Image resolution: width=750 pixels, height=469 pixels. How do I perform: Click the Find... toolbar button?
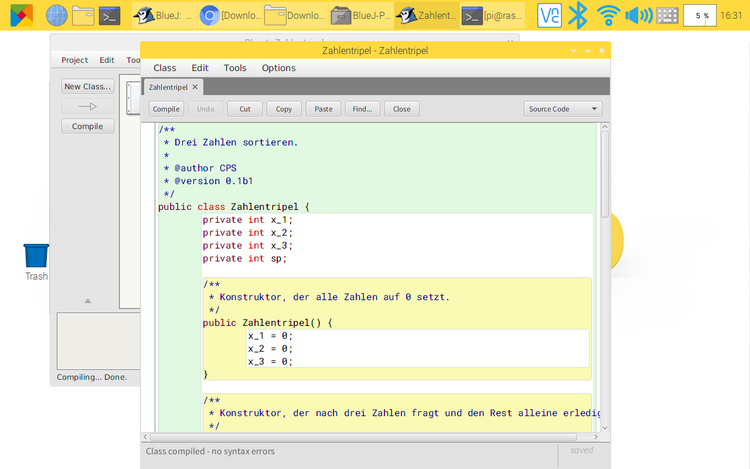pyautogui.click(x=361, y=109)
